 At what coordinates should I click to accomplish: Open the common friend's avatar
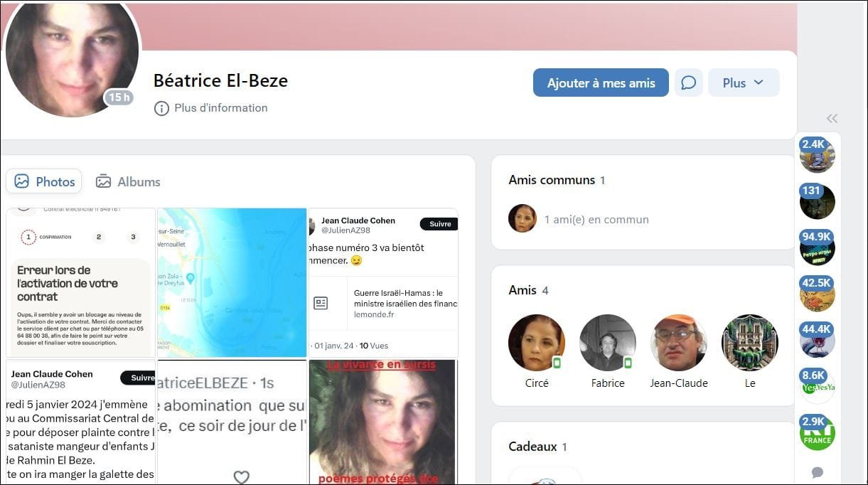pos(523,219)
